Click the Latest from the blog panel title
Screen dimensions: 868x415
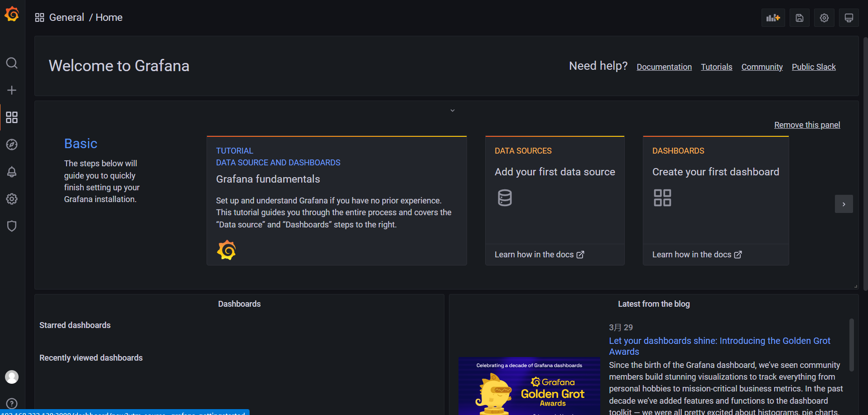click(654, 304)
